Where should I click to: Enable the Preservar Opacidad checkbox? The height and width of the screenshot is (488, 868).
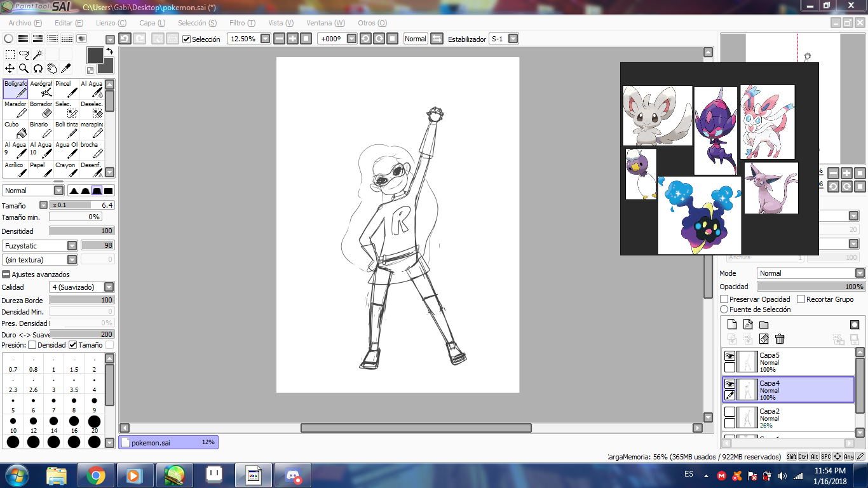pos(725,299)
